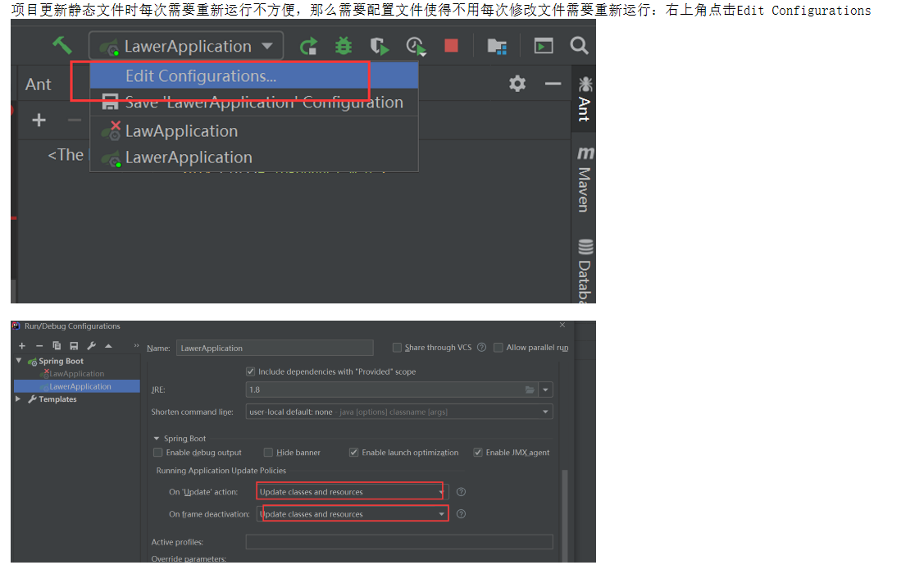The image size is (924, 565).
Task: Open the On 'Update' action dropdown
Action: click(353, 492)
